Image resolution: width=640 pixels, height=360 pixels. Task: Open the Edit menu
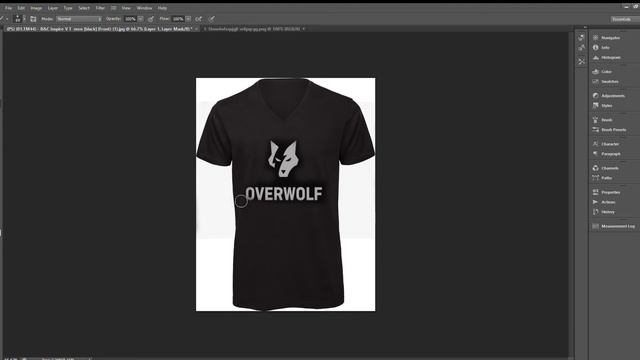[x=21, y=8]
